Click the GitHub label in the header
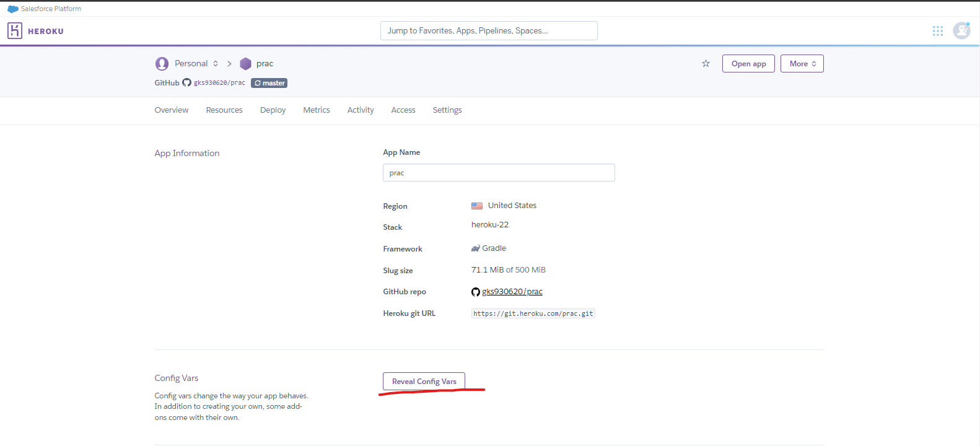The image size is (980, 446). coord(167,83)
